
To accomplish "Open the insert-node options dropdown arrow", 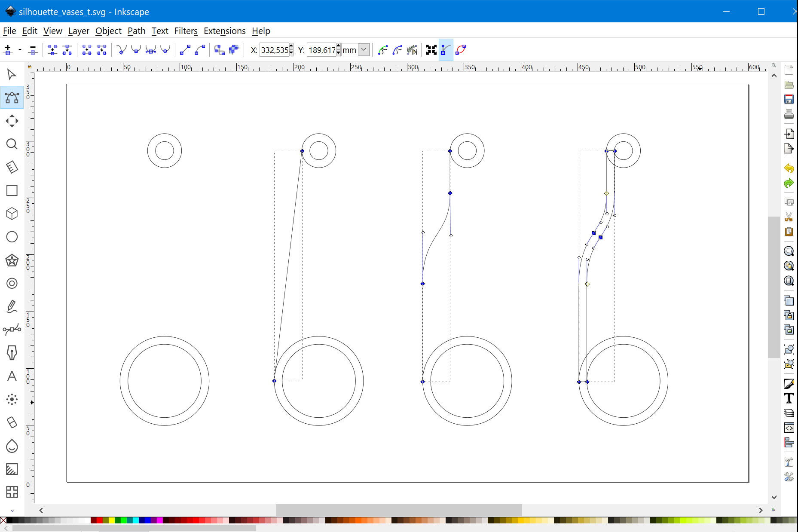I will pyautogui.click(x=19, y=50).
